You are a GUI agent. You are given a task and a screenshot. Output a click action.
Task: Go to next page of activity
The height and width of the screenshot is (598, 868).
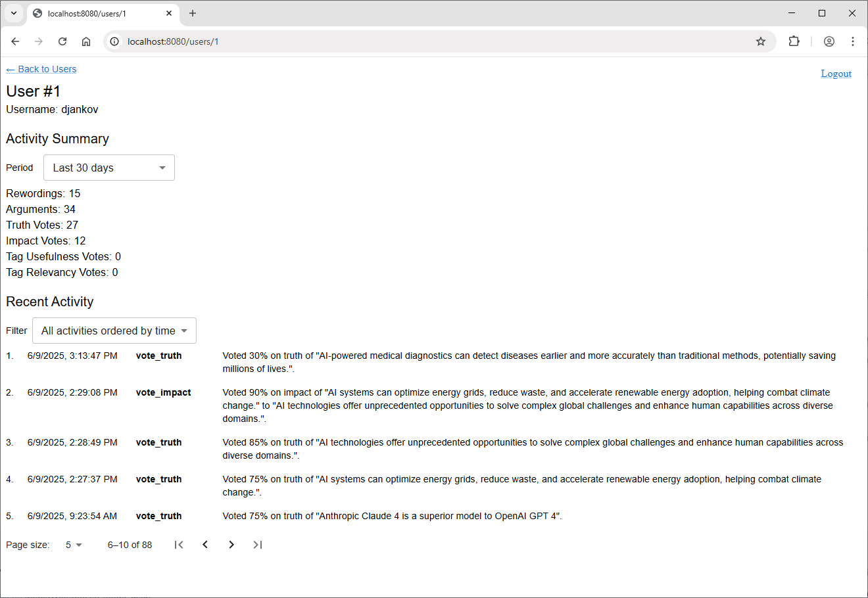click(231, 545)
